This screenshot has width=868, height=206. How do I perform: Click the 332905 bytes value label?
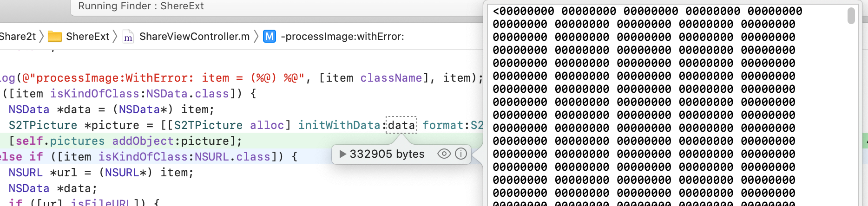[387, 154]
